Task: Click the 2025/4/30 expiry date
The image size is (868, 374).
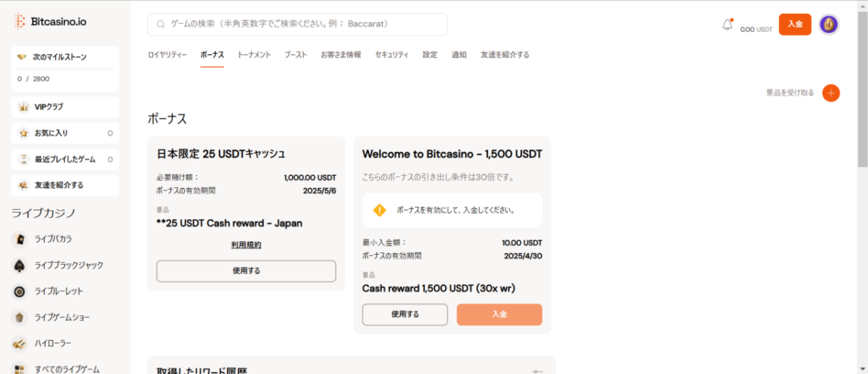Action: click(x=523, y=255)
